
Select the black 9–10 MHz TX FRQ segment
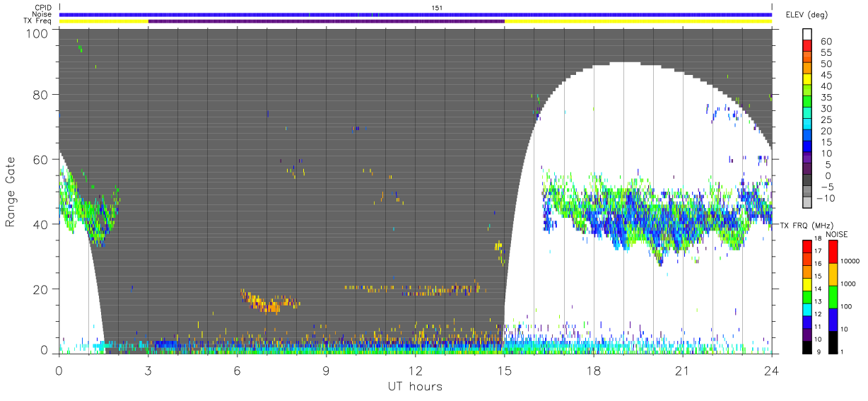(x=807, y=346)
